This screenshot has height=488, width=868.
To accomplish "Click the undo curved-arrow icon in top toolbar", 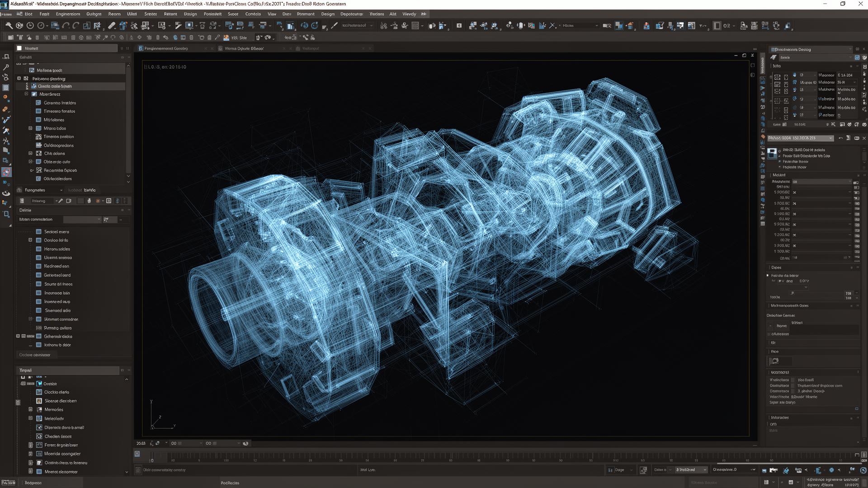I will (66, 26).
